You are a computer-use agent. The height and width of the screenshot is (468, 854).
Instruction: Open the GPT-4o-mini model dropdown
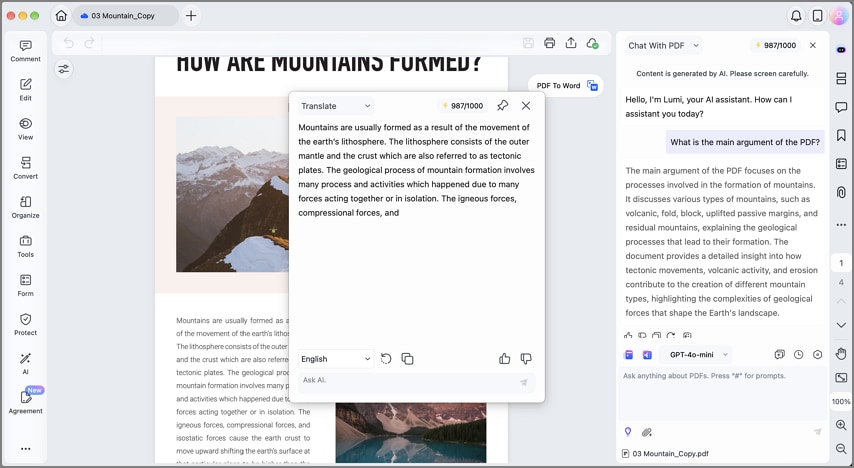(x=698, y=355)
